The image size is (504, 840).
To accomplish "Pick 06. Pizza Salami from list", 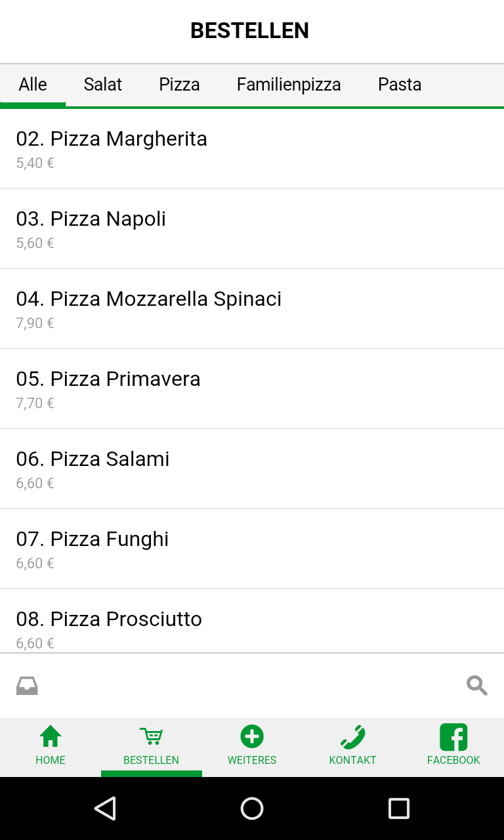I will point(252,469).
